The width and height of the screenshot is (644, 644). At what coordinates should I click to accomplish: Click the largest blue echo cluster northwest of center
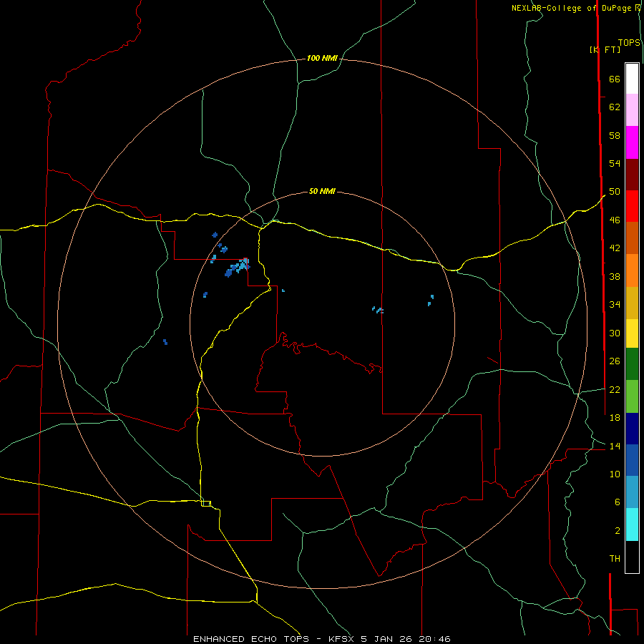click(x=238, y=268)
